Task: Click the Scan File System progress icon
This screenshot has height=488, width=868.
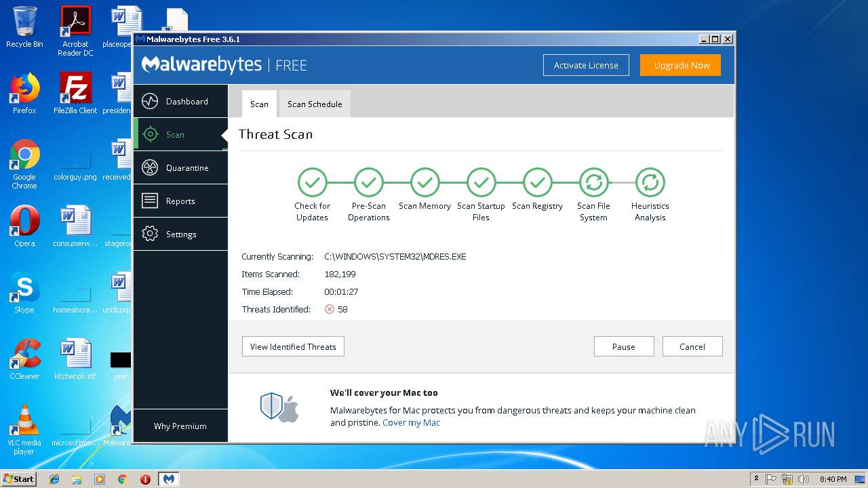Action: 593,182
